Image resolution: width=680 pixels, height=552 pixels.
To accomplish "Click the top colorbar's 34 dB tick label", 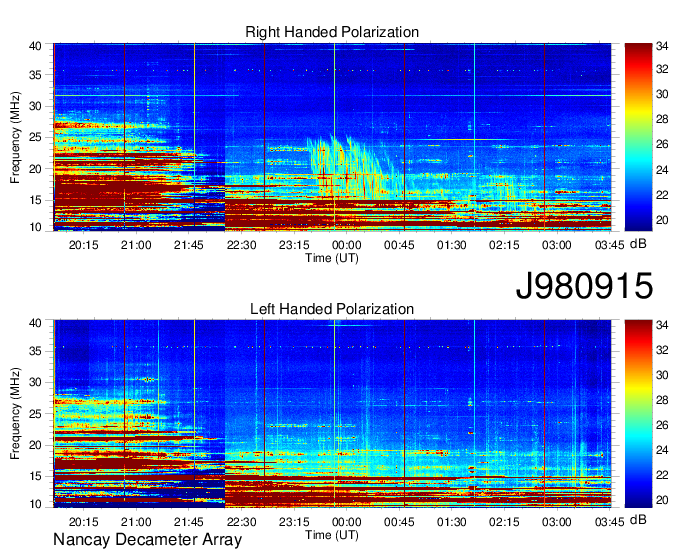I will pyautogui.click(x=662, y=46).
